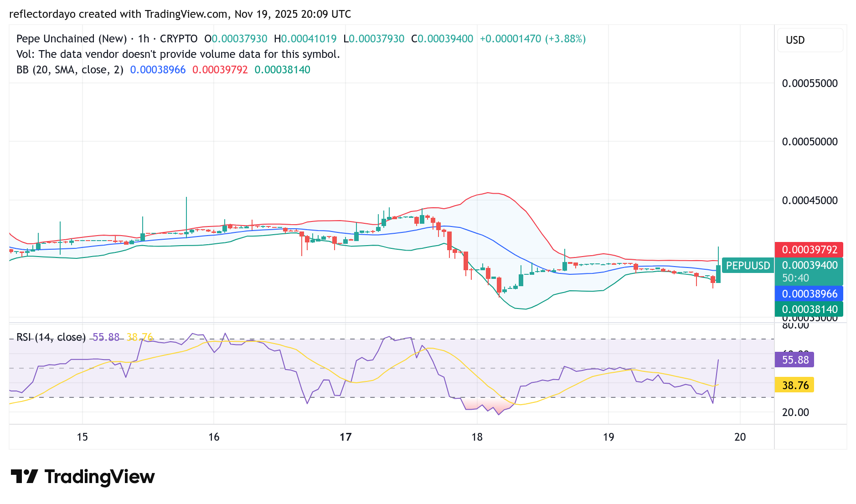Click the high value H0.00041019
The width and height of the screenshot is (856, 504).
(305, 39)
